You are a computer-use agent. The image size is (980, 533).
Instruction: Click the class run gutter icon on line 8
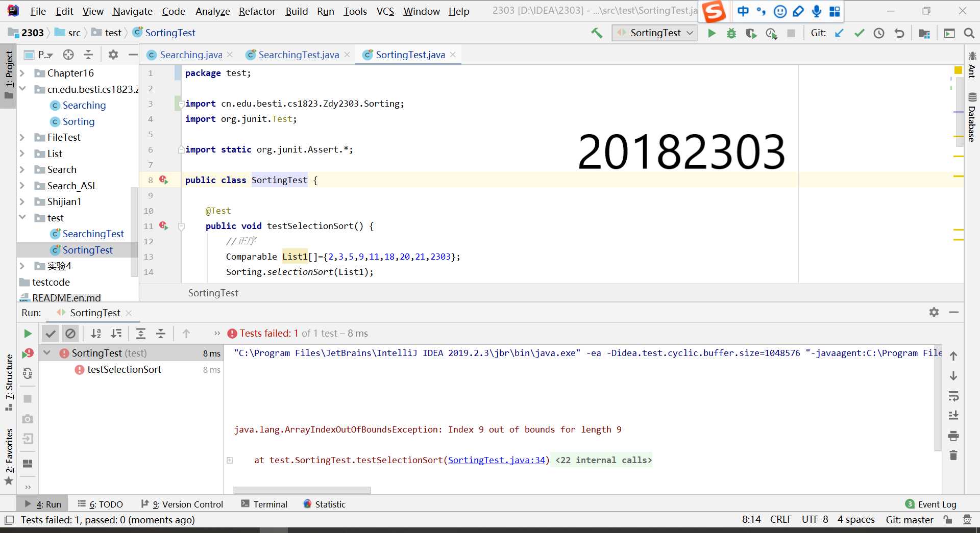pos(163,180)
